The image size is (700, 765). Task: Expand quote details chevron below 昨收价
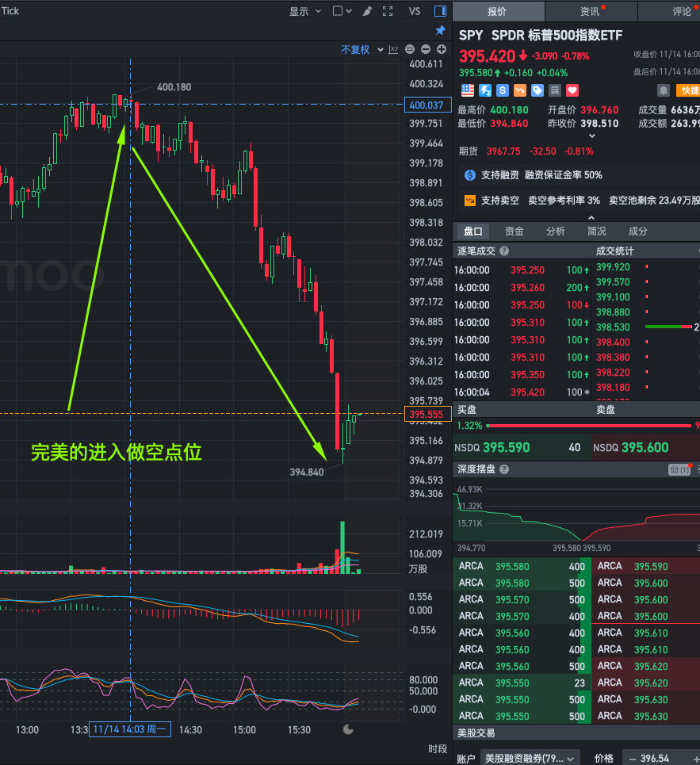[x=591, y=136]
